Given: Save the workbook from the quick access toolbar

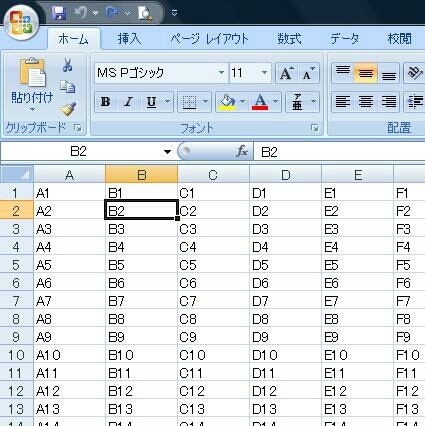Looking at the screenshot, I should [59, 13].
